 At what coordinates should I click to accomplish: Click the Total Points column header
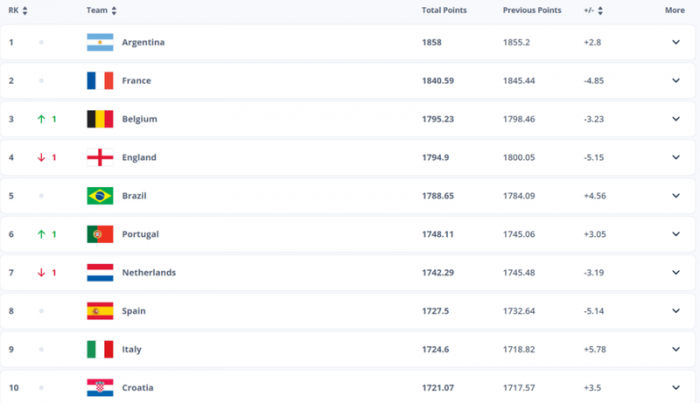coord(445,10)
